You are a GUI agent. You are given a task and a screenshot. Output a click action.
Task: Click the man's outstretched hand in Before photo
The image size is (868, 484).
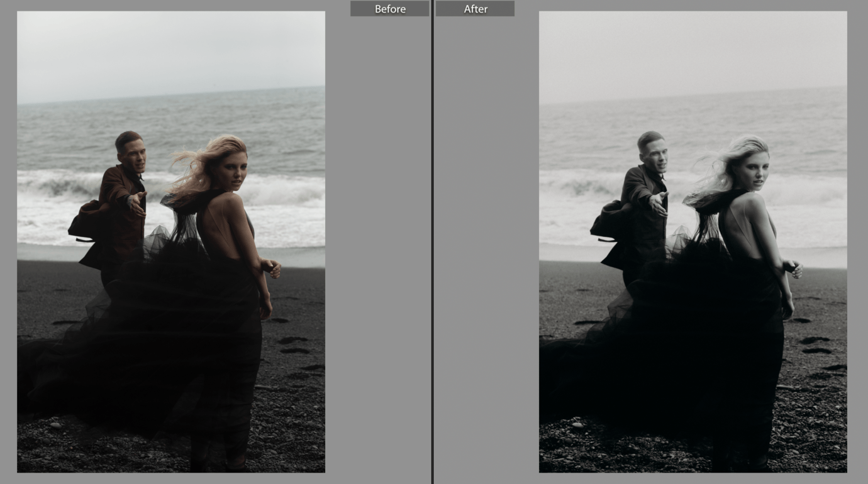click(x=136, y=203)
